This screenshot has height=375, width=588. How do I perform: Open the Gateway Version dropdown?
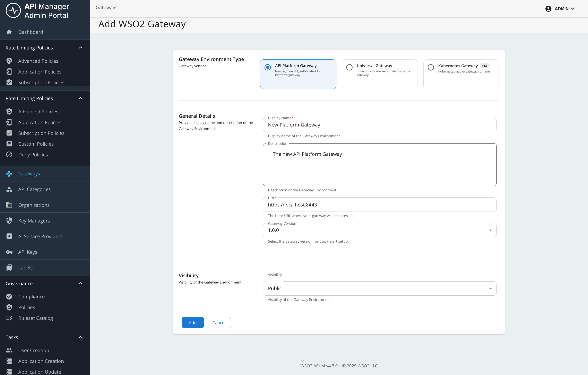click(x=380, y=230)
